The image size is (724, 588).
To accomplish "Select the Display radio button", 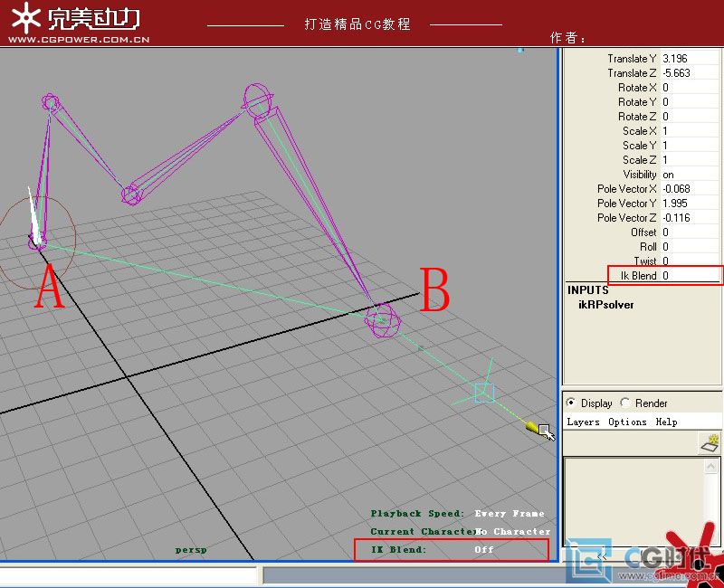I will click(x=571, y=403).
